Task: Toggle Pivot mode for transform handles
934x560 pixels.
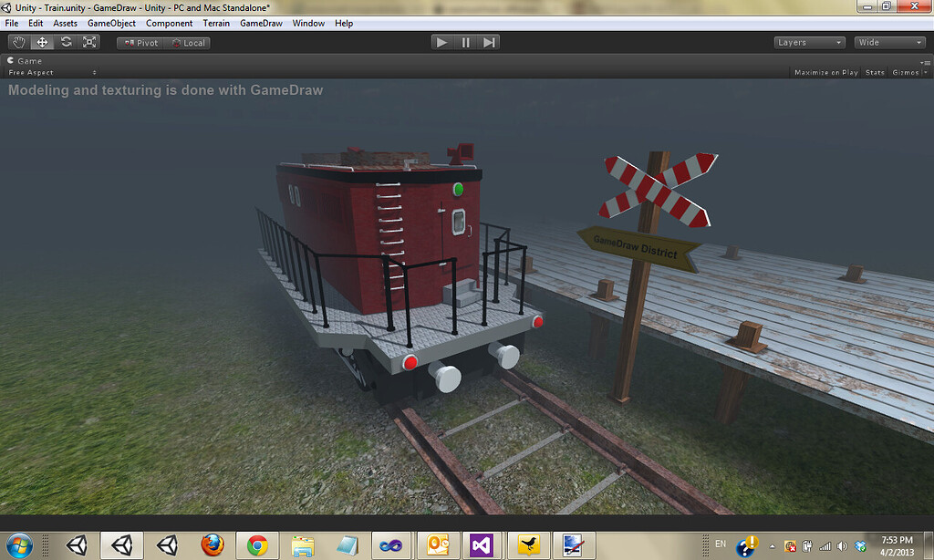Action: (140, 42)
